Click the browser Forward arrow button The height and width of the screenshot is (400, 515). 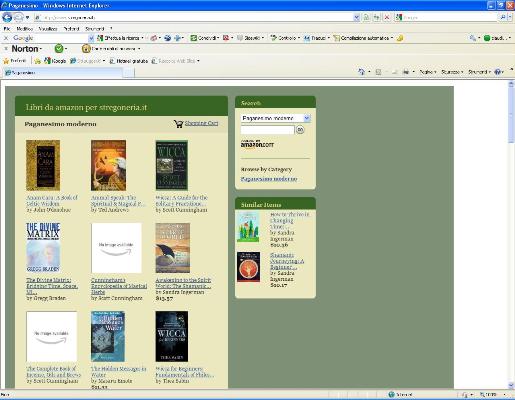(19, 17)
